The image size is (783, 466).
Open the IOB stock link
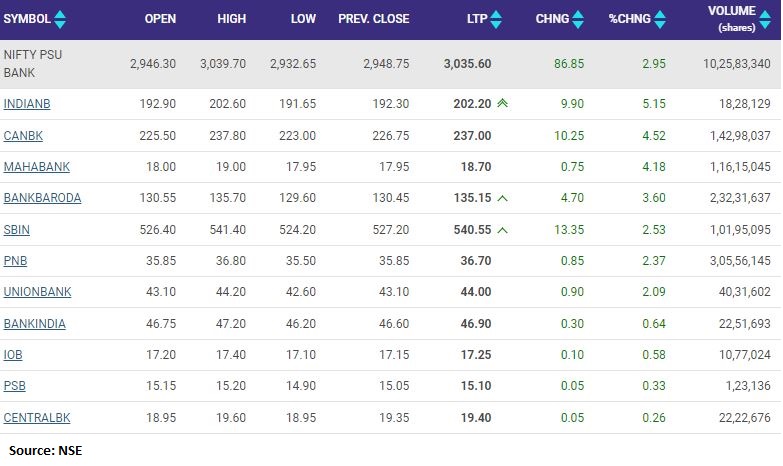13,355
